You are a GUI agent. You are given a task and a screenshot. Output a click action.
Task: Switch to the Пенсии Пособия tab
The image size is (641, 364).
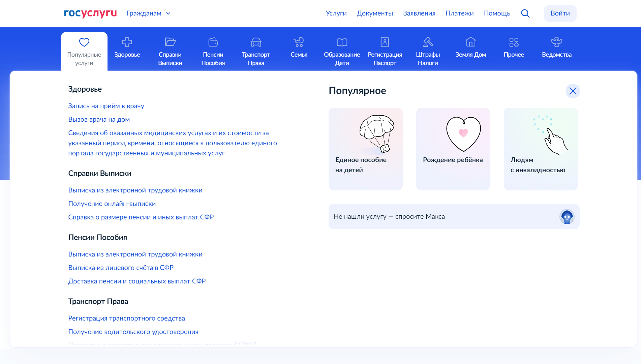point(213,51)
